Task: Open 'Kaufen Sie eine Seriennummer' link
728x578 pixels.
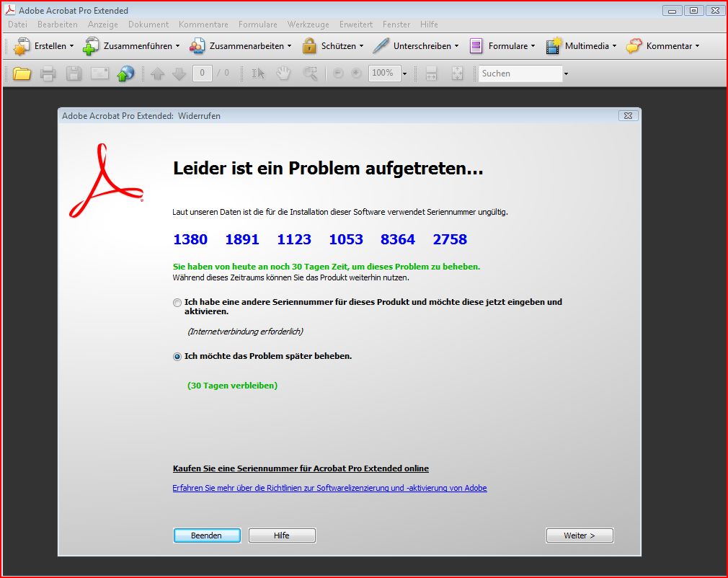Action: 301,468
